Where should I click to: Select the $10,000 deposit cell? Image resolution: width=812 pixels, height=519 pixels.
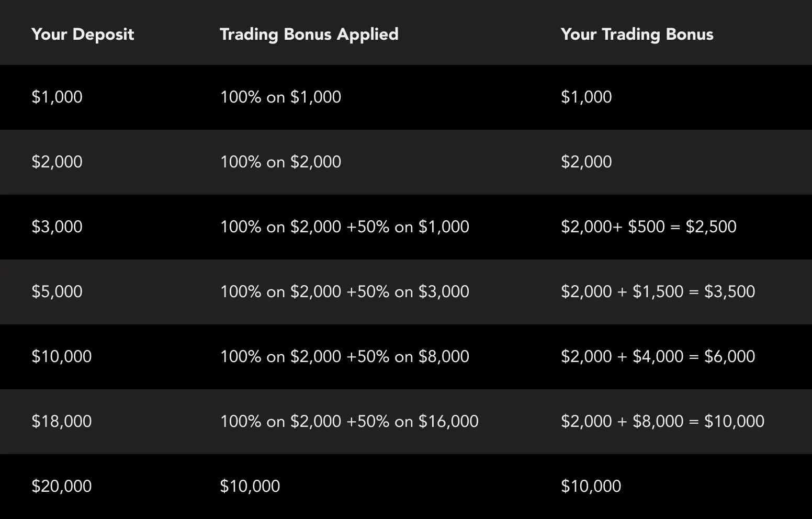[62, 356]
